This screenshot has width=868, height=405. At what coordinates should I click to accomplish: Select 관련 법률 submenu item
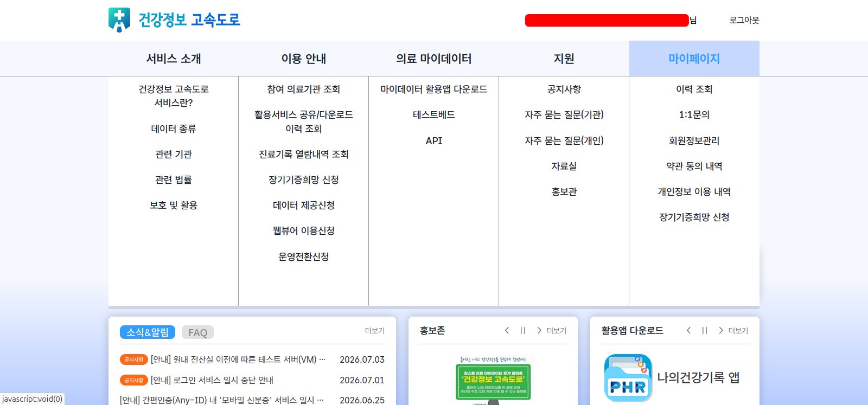pos(174,179)
